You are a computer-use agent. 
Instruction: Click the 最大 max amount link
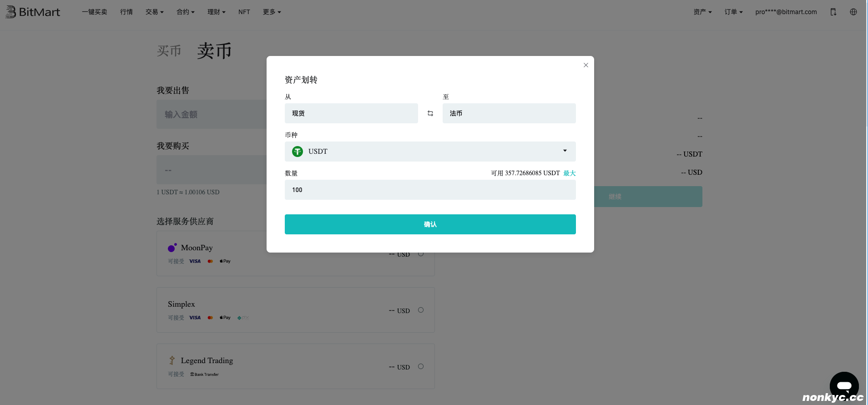(x=569, y=173)
